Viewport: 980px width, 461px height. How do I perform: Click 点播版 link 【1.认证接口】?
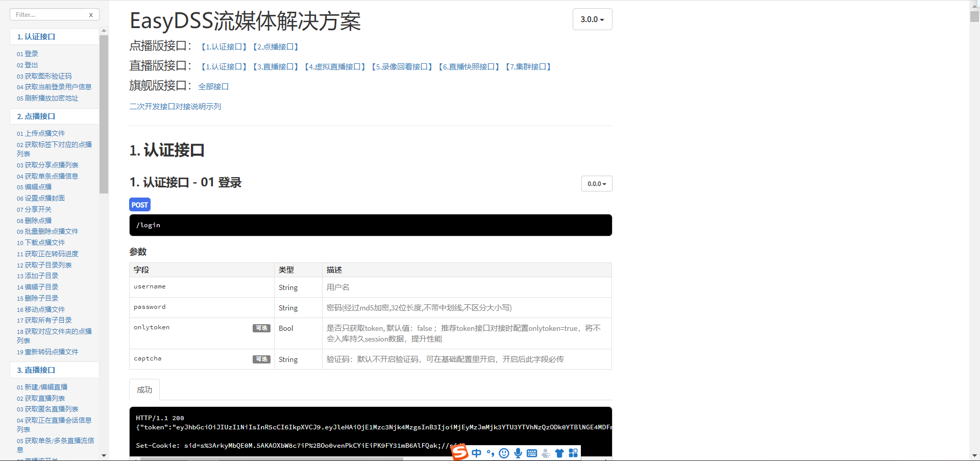pos(224,47)
